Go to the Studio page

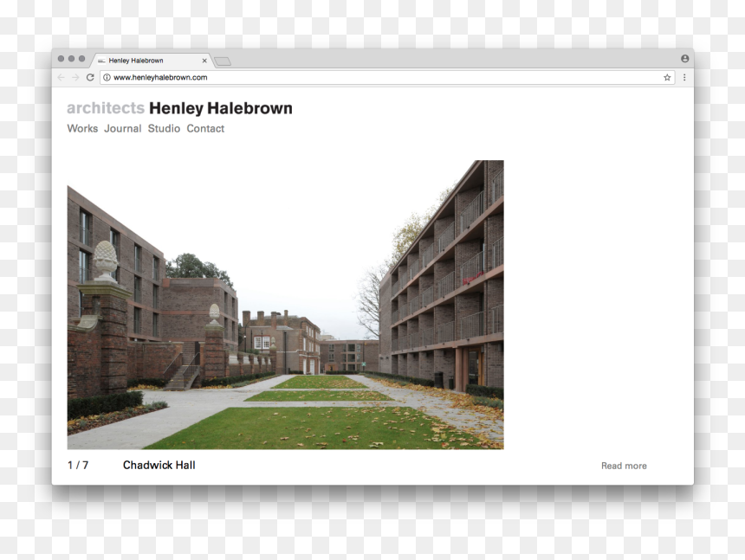[164, 129]
